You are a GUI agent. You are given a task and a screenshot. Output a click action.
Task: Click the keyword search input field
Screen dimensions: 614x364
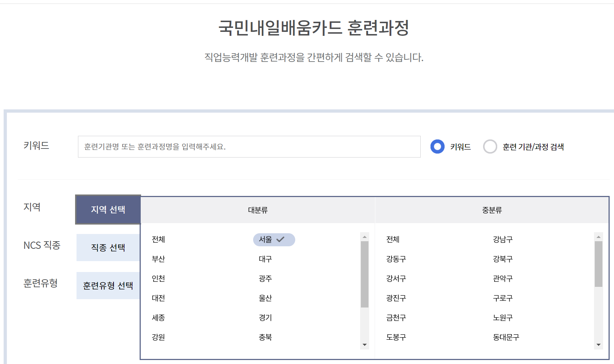(x=249, y=147)
